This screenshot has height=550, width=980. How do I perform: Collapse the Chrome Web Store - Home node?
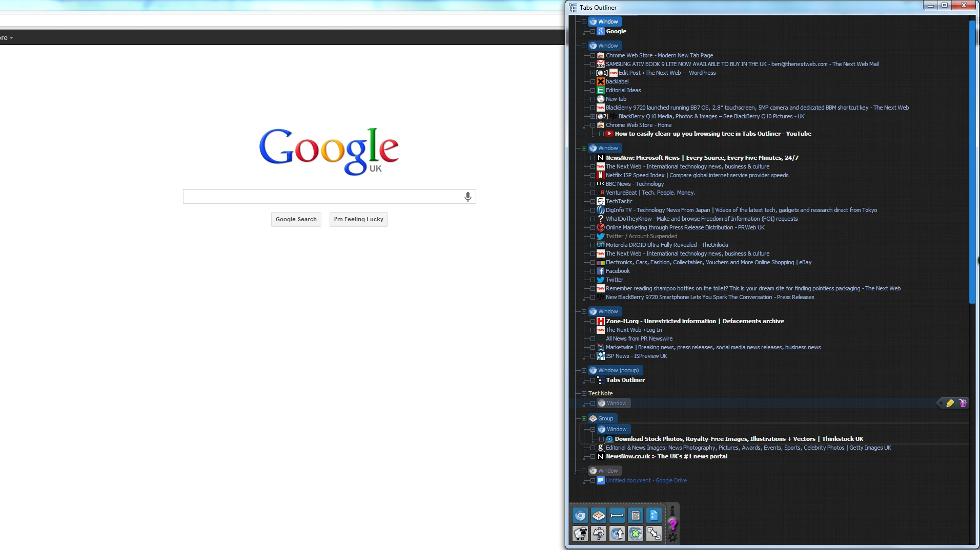tap(593, 125)
